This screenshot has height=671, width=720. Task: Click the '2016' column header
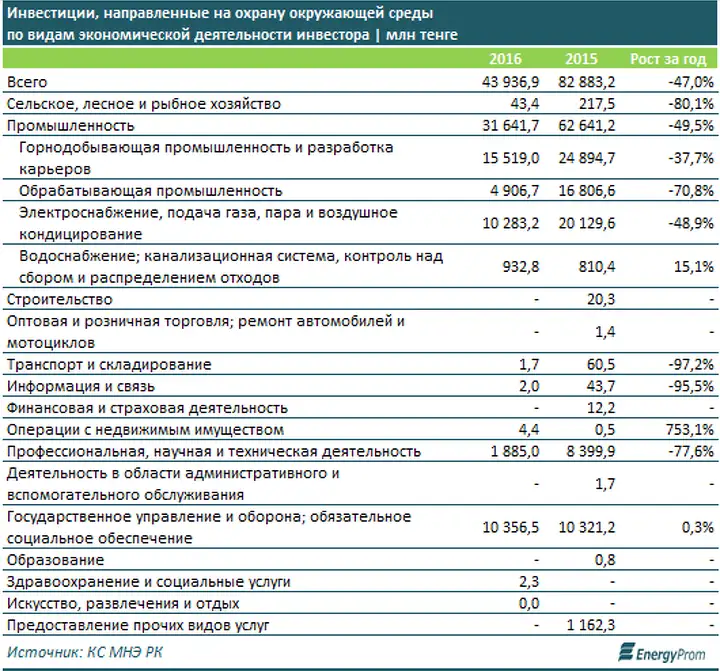click(x=505, y=59)
